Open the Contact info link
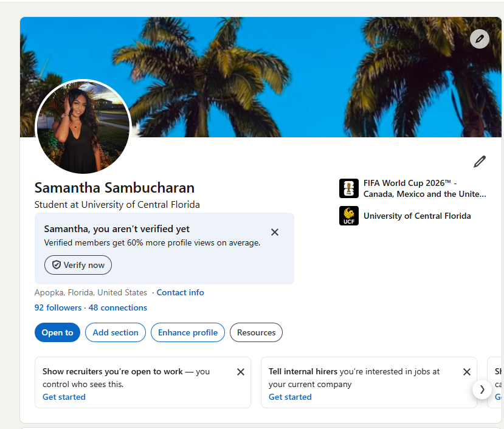The width and height of the screenshot is (504, 429). [181, 292]
